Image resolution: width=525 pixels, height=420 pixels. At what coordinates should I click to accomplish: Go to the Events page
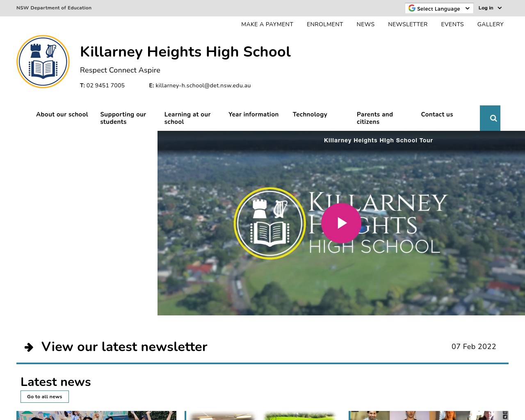point(452,24)
